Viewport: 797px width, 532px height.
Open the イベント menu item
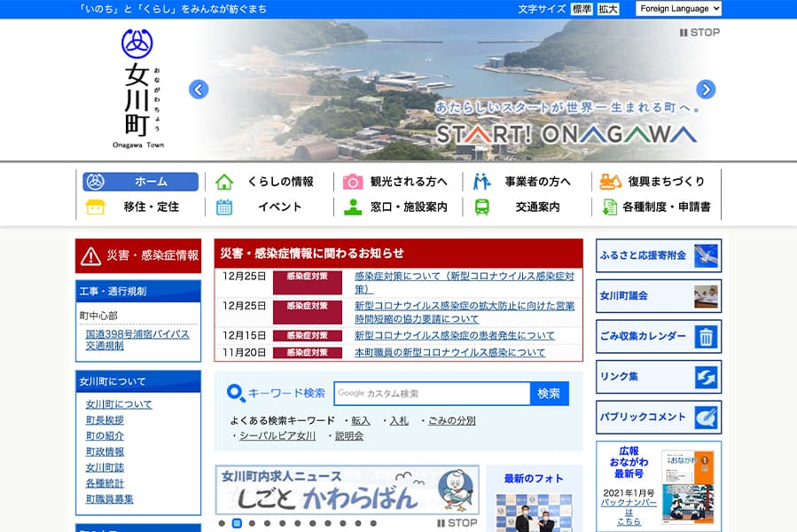tap(270, 207)
